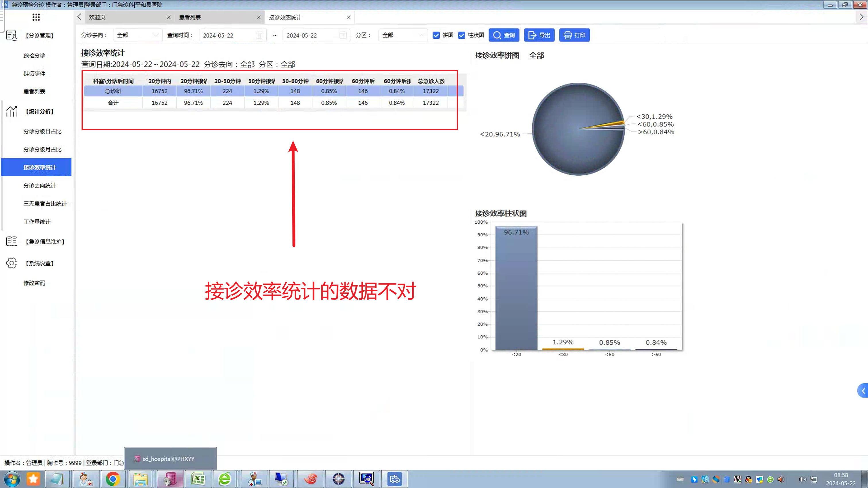Viewport: 868px width, 488px height.
Task: Click the 导出 button
Action: [539, 35]
